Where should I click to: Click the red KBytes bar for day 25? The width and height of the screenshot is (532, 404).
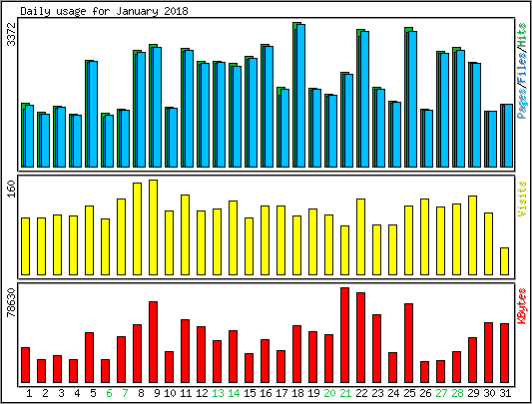(x=408, y=343)
